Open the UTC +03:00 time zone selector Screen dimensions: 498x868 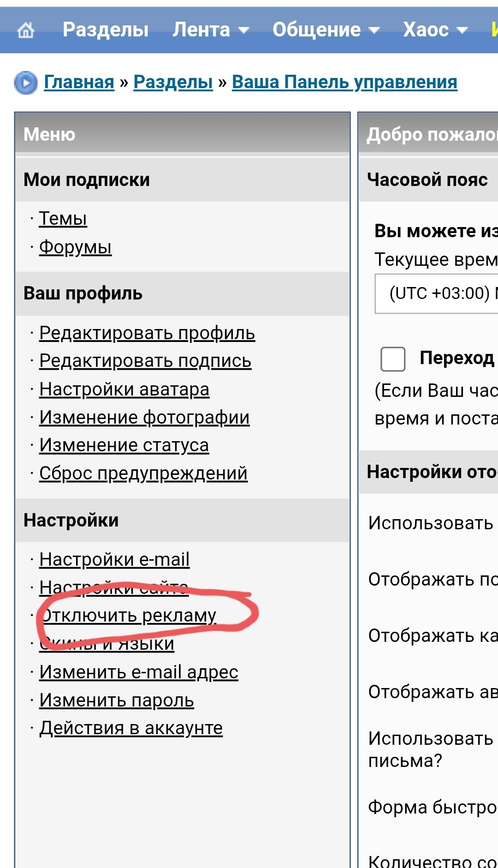[436, 293]
